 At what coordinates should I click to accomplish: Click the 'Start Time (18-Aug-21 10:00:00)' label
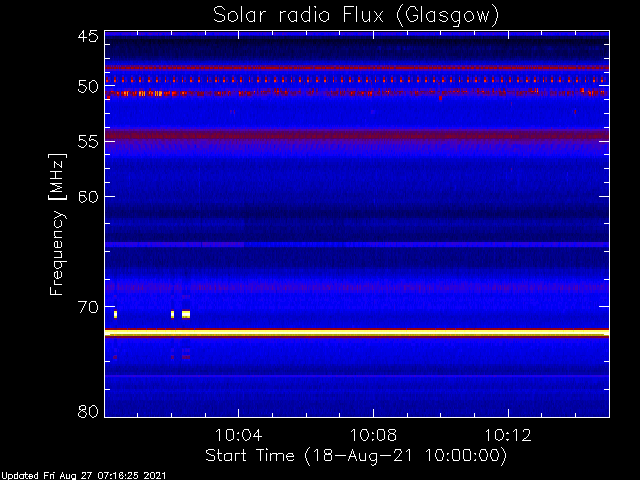[356, 455]
